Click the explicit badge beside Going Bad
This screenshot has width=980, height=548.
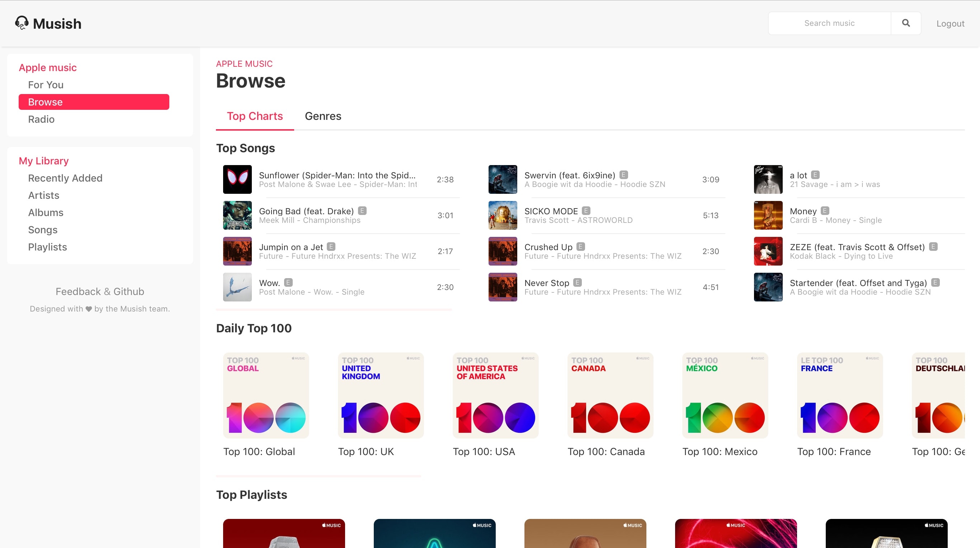pyautogui.click(x=362, y=210)
